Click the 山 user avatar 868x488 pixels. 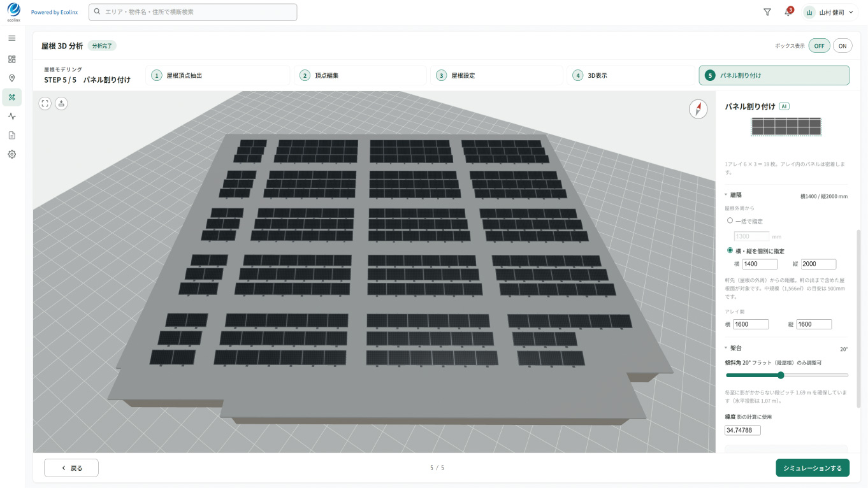809,12
